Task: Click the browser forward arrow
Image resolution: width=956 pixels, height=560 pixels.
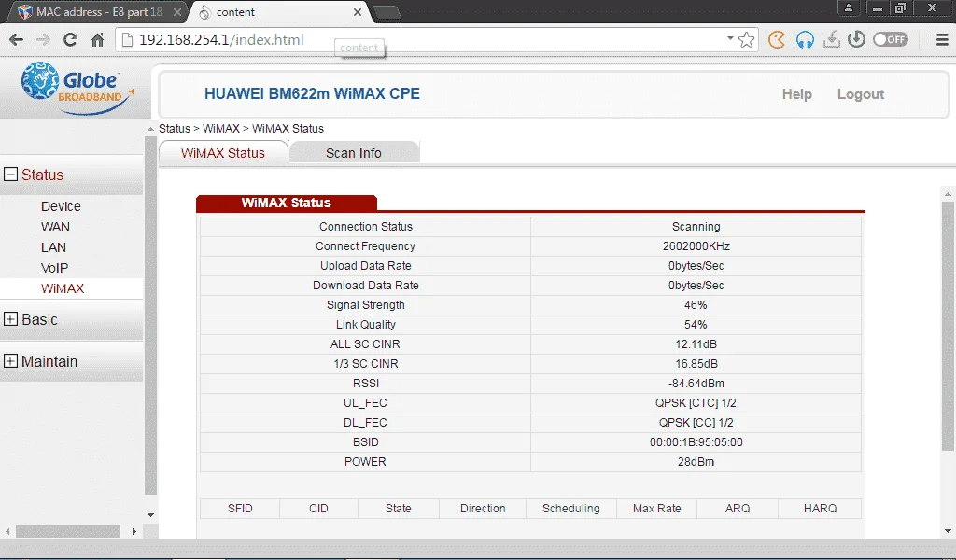Action: pyautogui.click(x=43, y=40)
